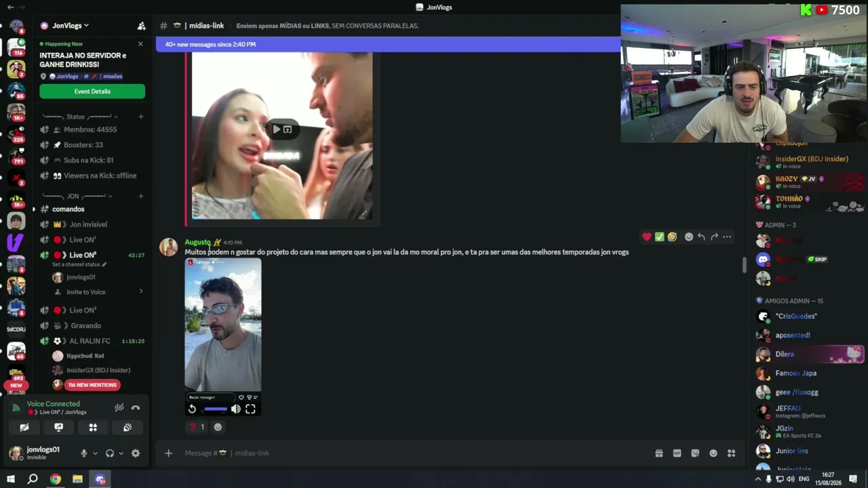Viewport: 868px width, 488px height.
Task: Mute the microphone
Action: pyautogui.click(x=84, y=453)
